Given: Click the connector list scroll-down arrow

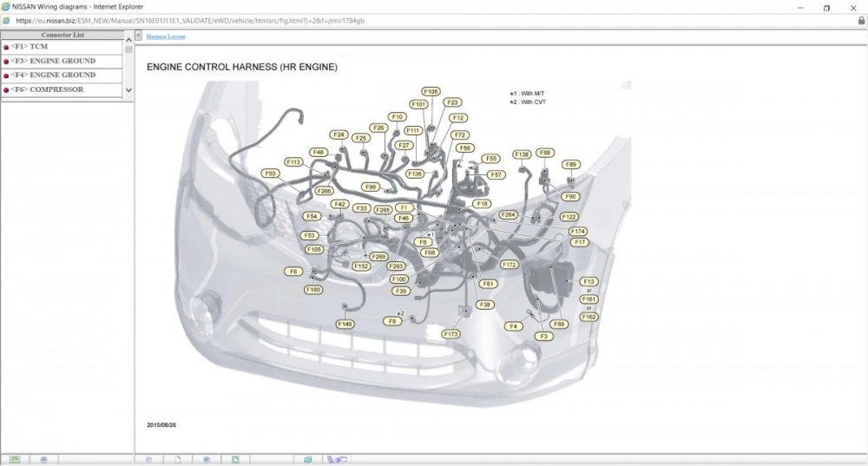Looking at the screenshot, I should pyautogui.click(x=128, y=89).
